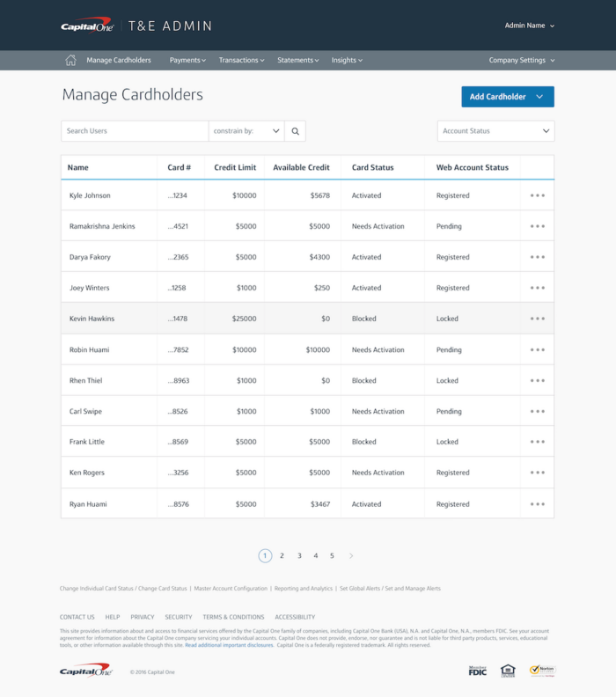
Task: Expand the Admin Name account menu
Action: 529,26
